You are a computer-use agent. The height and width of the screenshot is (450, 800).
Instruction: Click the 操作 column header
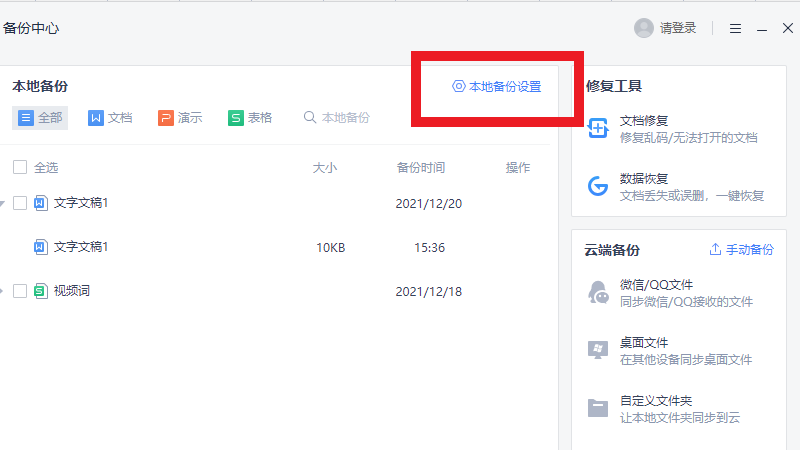[x=518, y=167]
